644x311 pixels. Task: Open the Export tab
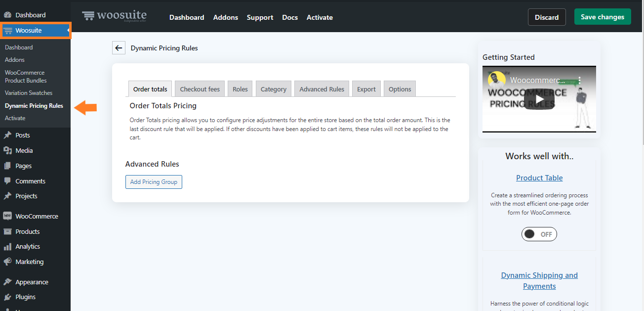pos(366,89)
